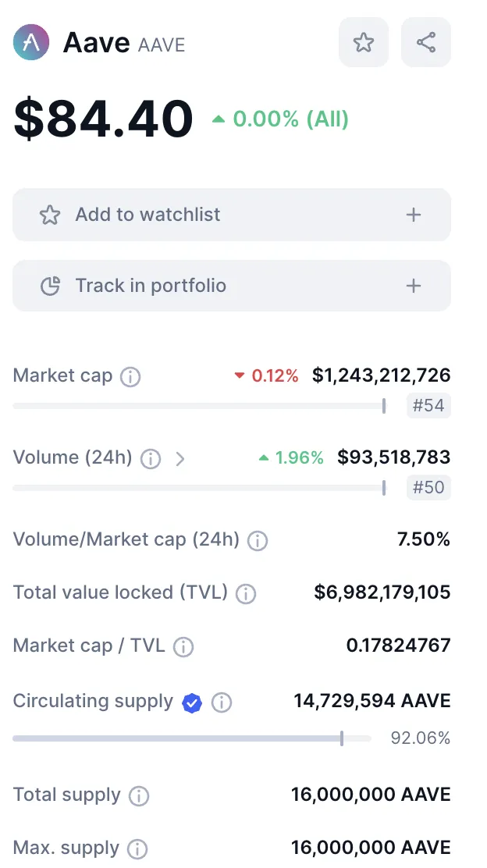The height and width of the screenshot is (868, 487).
Task: Click the circulating supply progress bar
Action: click(191, 738)
